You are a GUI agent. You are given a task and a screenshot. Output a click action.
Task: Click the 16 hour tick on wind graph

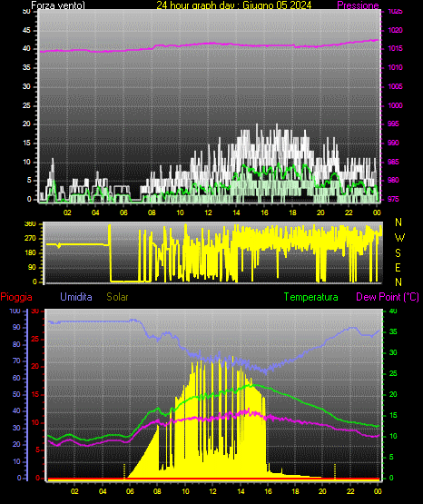pos(264,212)
